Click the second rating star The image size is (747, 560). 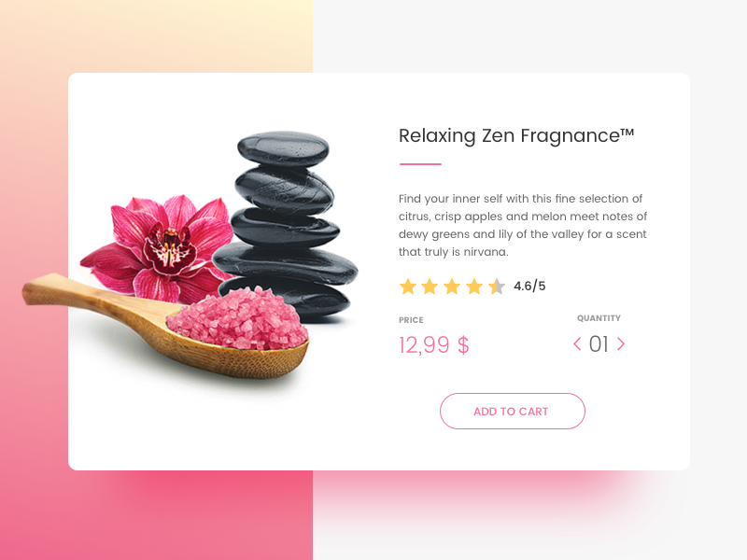[x=430, y=287]
